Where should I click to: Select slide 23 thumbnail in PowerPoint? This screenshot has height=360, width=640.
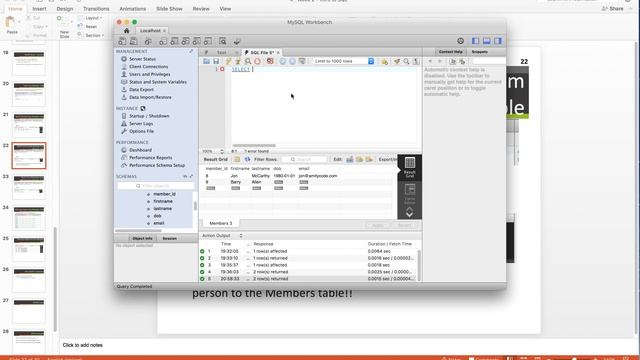(x=29, y=187)
